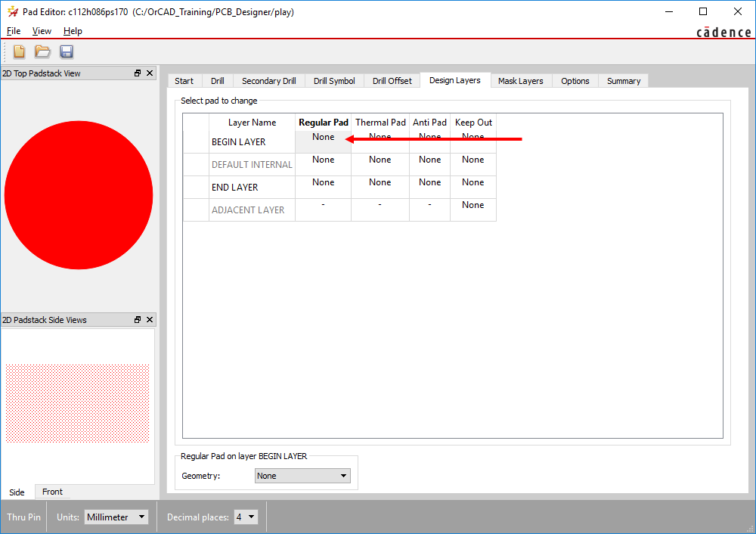This screenshot has width=756, height=534.
Task: Switch to the Start tab
Action: [x=184, y=81]
